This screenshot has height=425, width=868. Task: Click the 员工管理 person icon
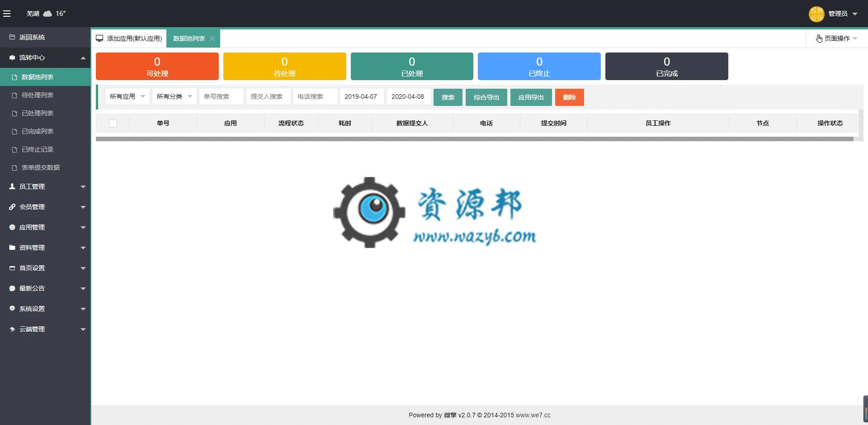click(12, 186)
